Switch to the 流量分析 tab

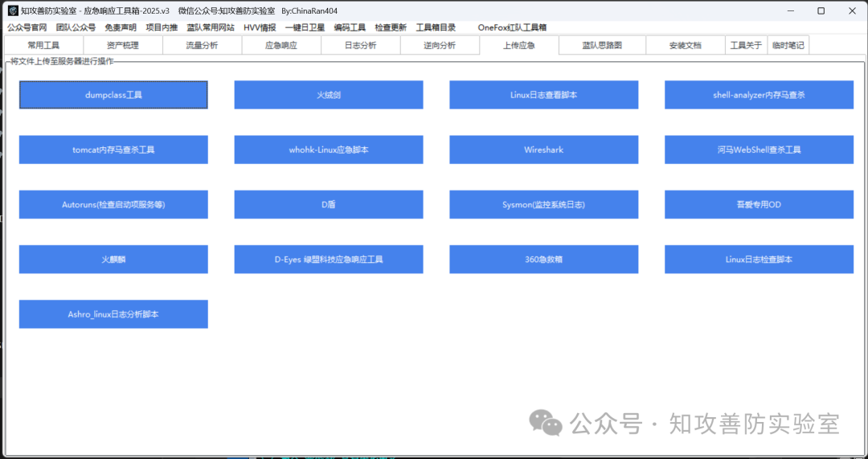pos(202,45)
